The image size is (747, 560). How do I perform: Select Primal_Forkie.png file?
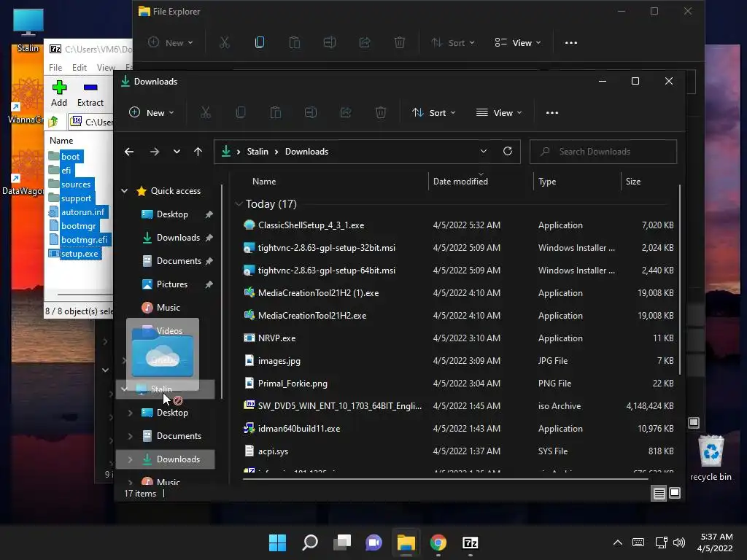click(293, 384)
